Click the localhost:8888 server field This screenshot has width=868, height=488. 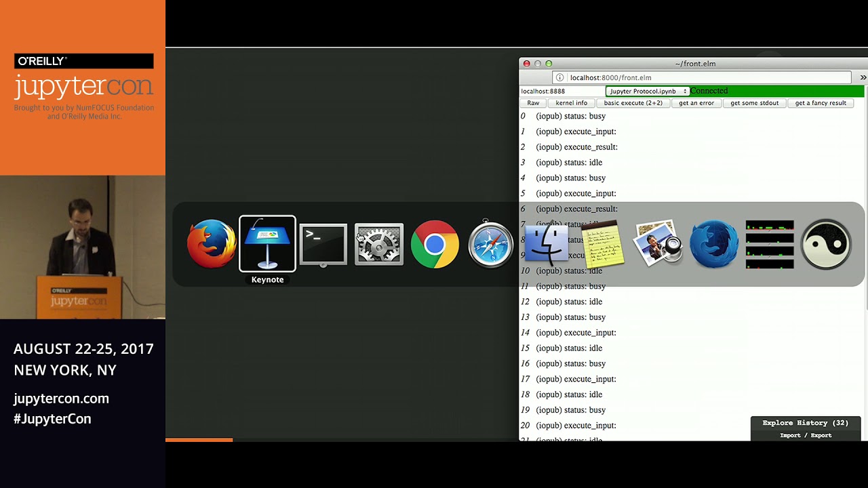pyautogui.click(x=562, y=91)
